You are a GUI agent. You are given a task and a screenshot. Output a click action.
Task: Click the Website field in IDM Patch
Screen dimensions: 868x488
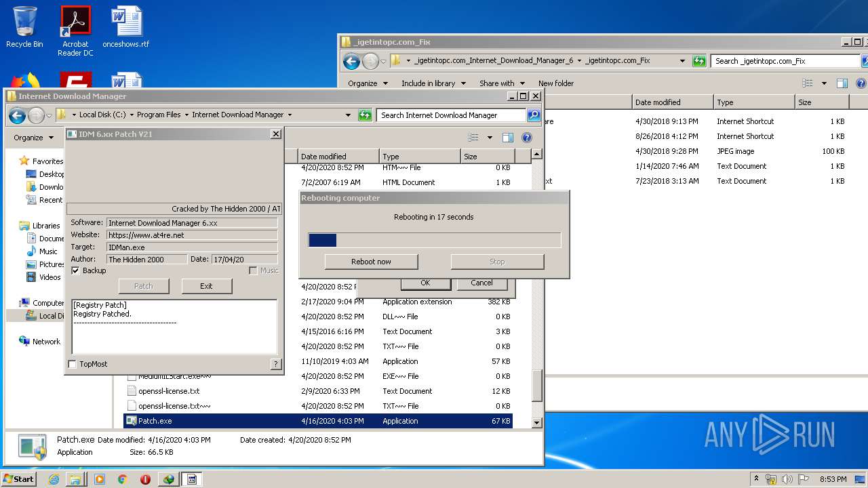click(192, 235)
